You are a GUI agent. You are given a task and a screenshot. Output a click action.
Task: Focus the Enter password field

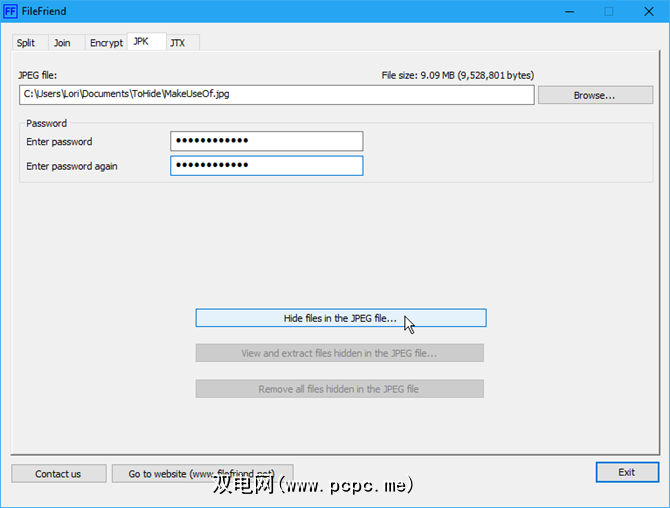(x=267, y=141)
